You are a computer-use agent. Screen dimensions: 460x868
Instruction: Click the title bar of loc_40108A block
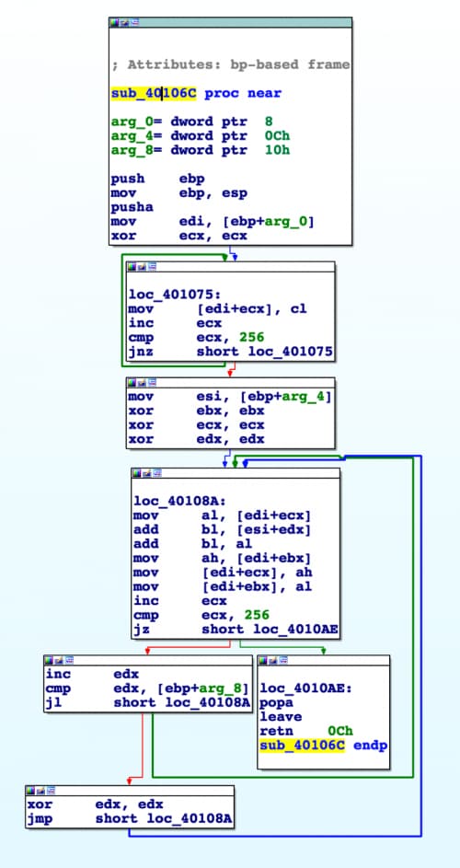(236, 473)
